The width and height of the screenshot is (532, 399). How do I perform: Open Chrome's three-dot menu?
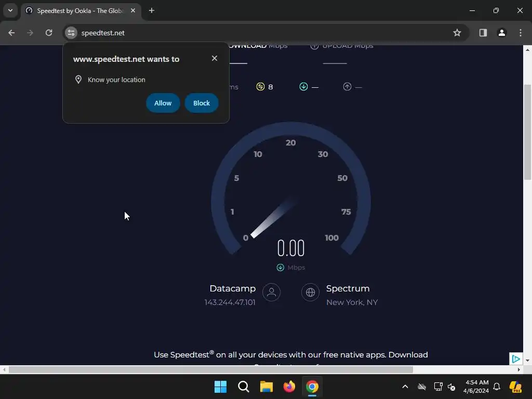point(521,33)
